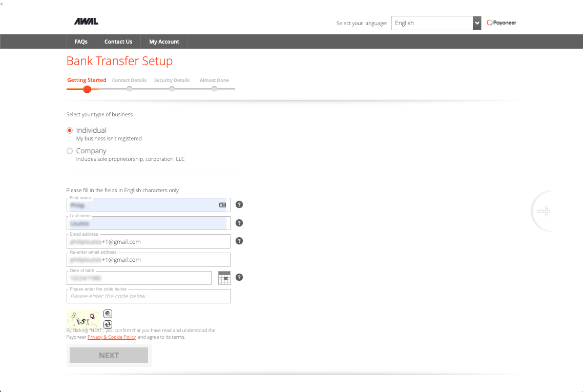Click the autofill contact card icon in First name
The width and height of the screenshot is (583, 392).
tap(222, 205)
